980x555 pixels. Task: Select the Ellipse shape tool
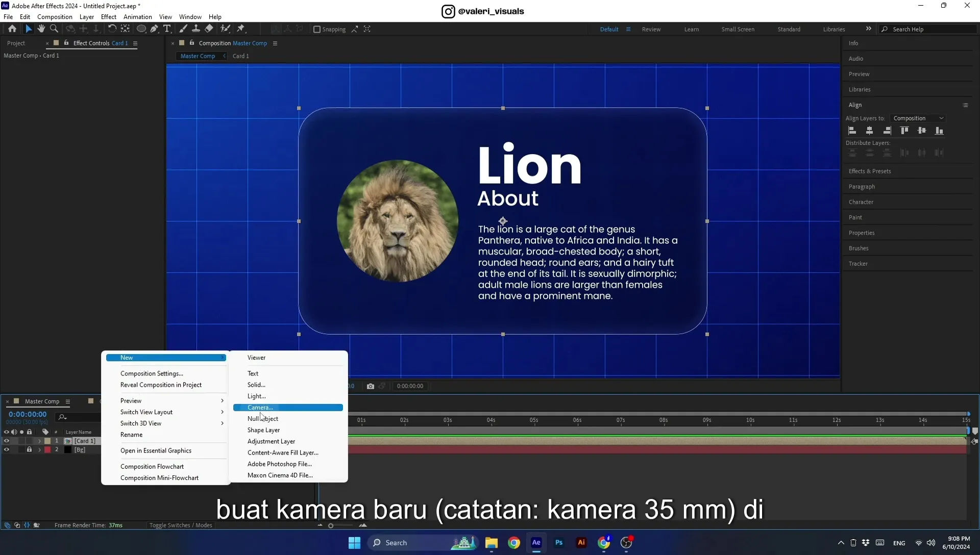(x=141, y=29)
